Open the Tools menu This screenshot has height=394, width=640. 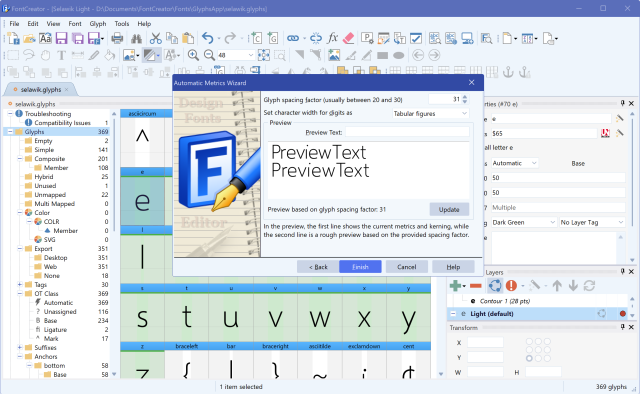[122, 24]
